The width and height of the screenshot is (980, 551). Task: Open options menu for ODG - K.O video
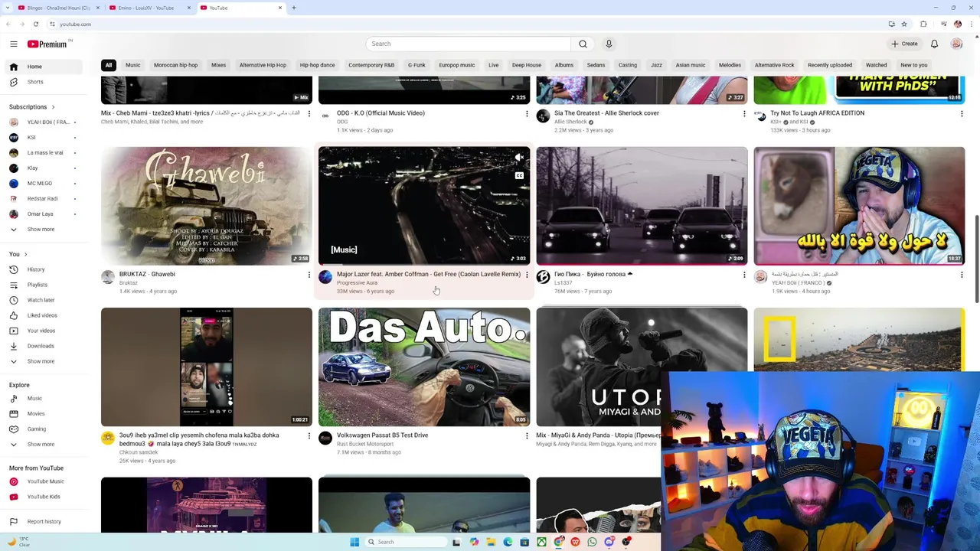[527, 114]
